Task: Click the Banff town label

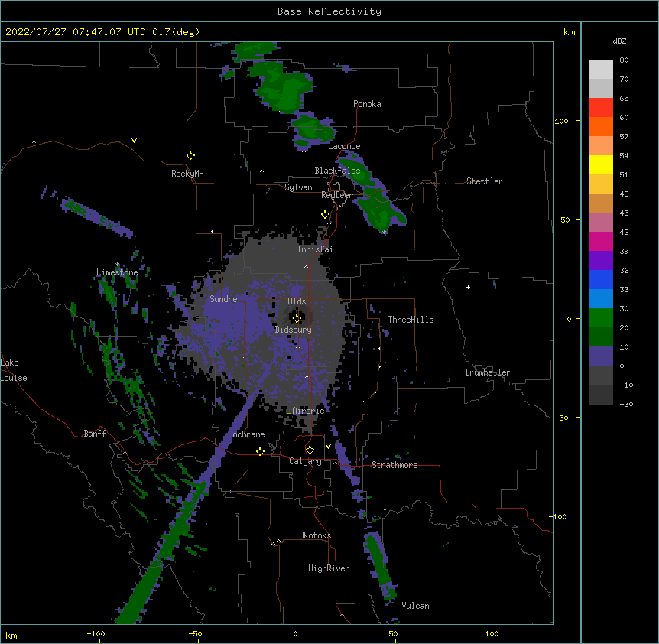Action: (95, 434)
